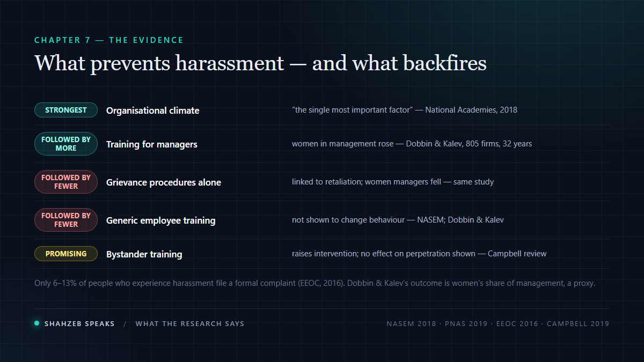
Task: Click 'WHAT THE RESEARCH SAYS' footer label
Action: tap(190, 324)
